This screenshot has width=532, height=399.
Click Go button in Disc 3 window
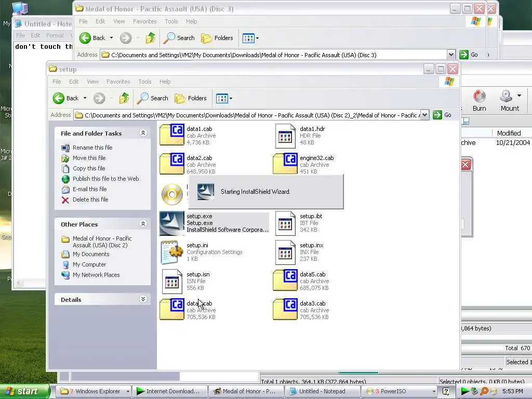tap(469, 55)
